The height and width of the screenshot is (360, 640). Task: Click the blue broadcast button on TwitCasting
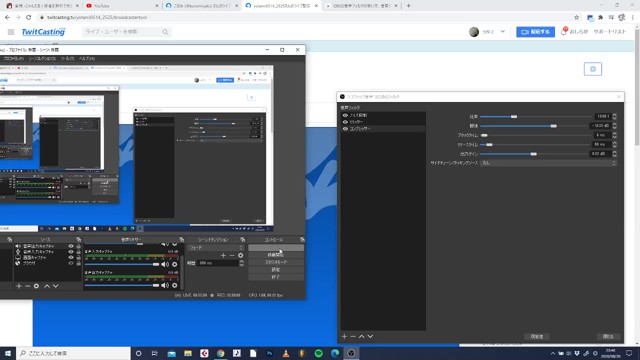point(535,32)
